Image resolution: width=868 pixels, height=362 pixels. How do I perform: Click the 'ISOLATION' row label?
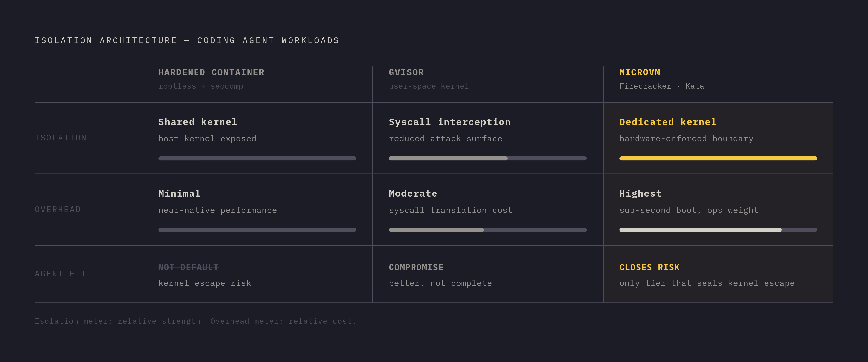(61, 138)
